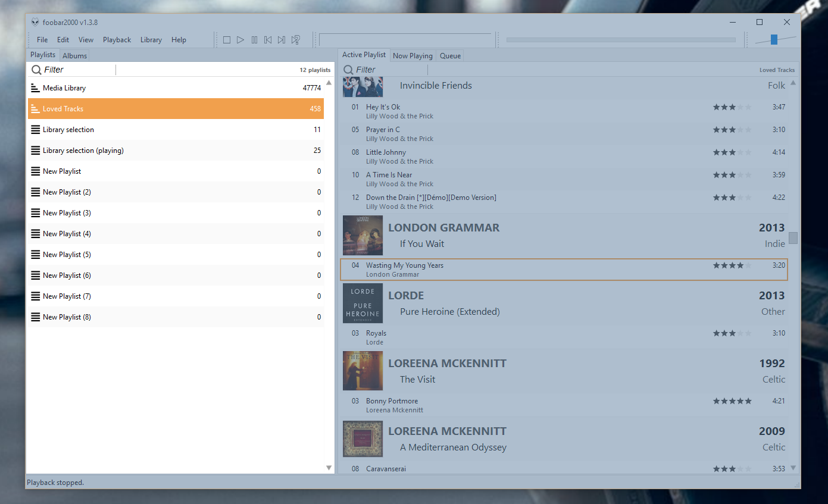Click the volume slider handle
This screenshot has width=828, height=504.
(x=774, y=40)
